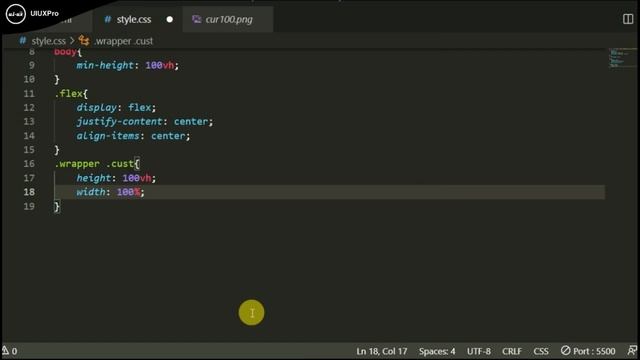Change indentation via Spaces: 4
Viewport: 640px width, 360px height.
437,351
